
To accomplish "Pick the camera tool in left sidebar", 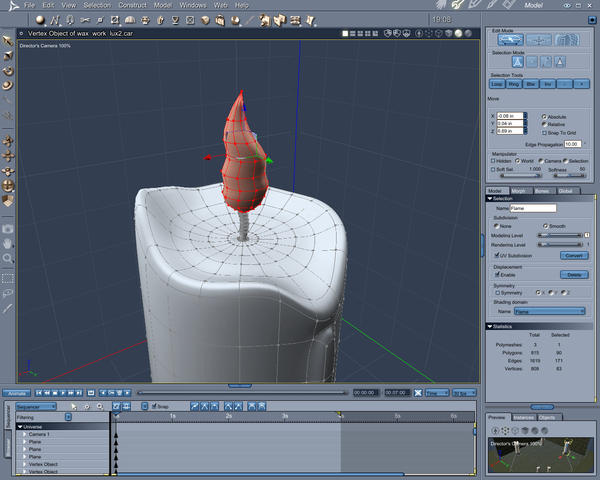I will [8, 229].
